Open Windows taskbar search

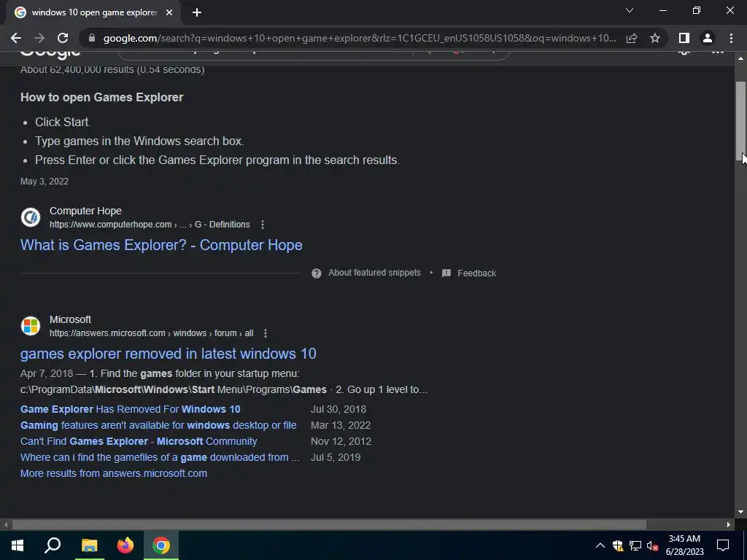[x=53, y=545]
